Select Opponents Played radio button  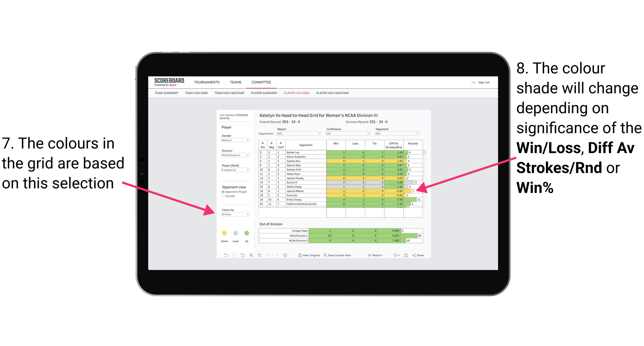click(223, 192)
